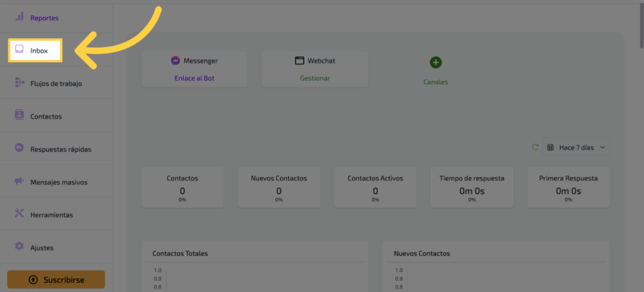Select the Contactos Activos stat card
The height and width of the screenshot is (292, 644).
375,187
